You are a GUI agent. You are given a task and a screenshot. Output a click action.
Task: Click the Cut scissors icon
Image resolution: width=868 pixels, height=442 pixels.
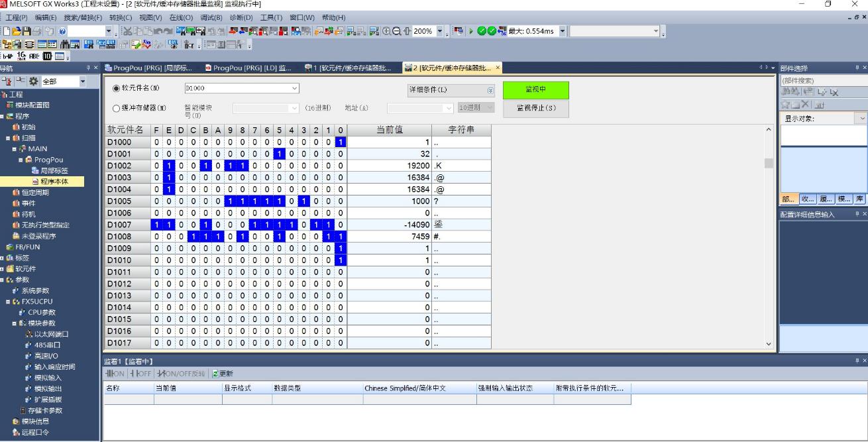(x=127, y=31)
